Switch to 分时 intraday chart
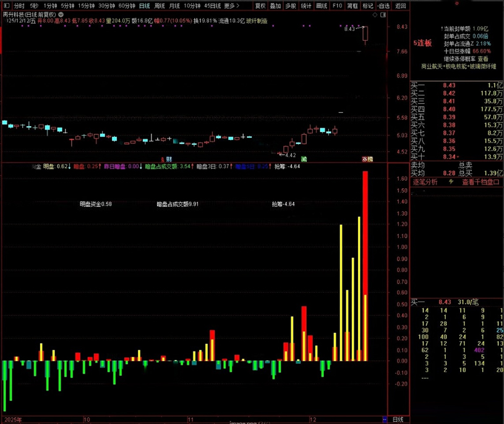This screenshot has height=424, width=504. (19, 6)
